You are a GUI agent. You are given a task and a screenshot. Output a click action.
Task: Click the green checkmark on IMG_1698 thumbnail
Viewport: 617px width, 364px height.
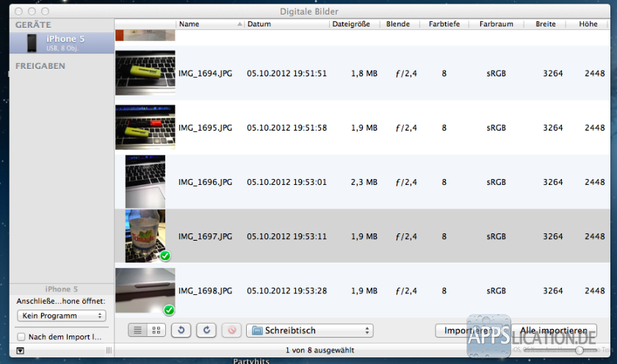pyautogui.click(x=169, y=310)
